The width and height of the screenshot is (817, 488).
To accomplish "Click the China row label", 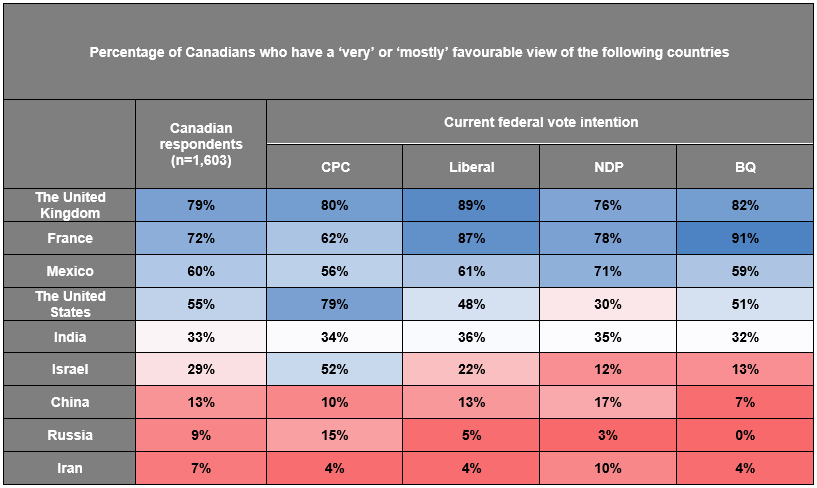I will [x=70, y=402].
